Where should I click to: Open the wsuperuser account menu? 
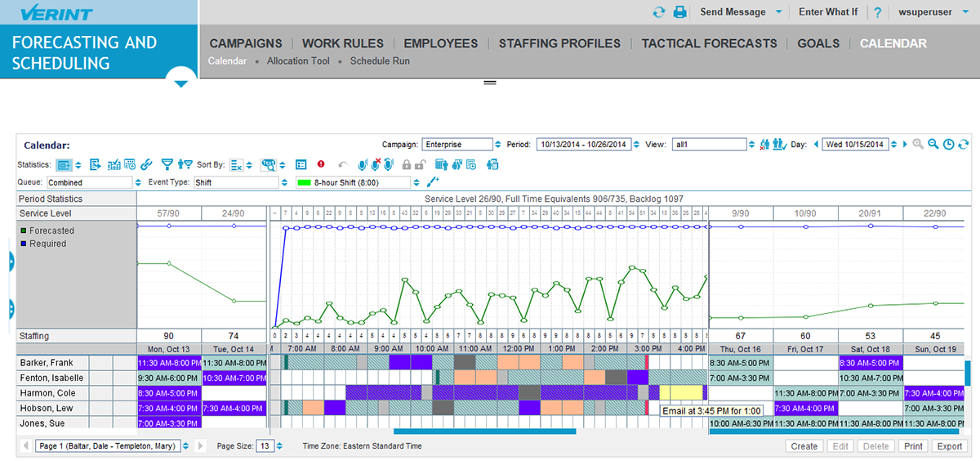(x=924, y=12)
